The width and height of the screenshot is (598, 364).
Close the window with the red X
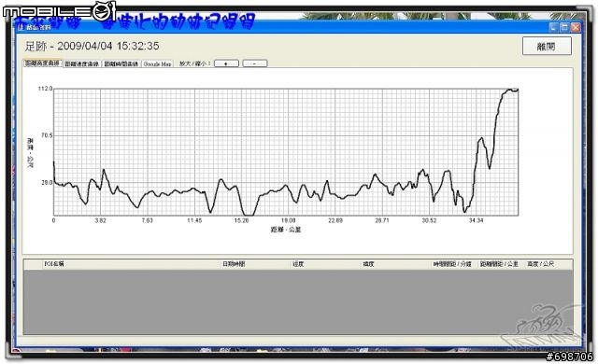[x=576, y=27]
